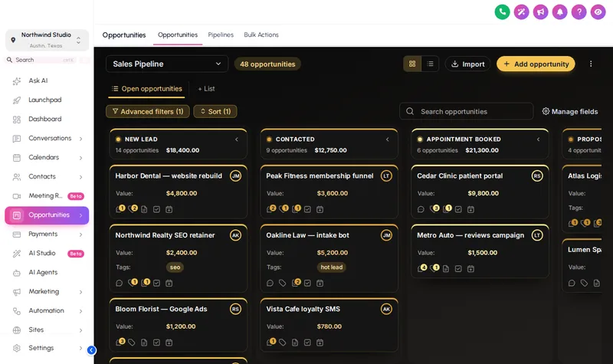Click the seo tag on Northwind Realty

(x=175, y=267)
